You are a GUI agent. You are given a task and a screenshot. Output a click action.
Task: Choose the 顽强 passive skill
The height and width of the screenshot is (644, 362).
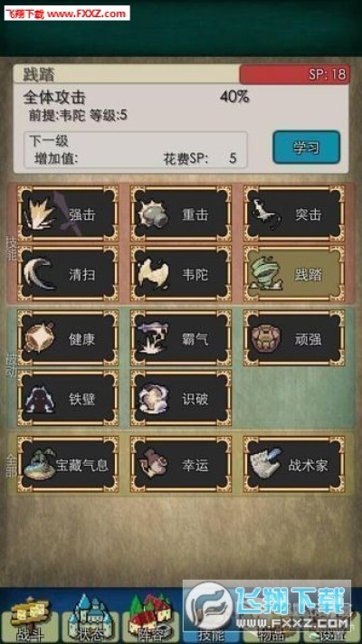[294, 338]
